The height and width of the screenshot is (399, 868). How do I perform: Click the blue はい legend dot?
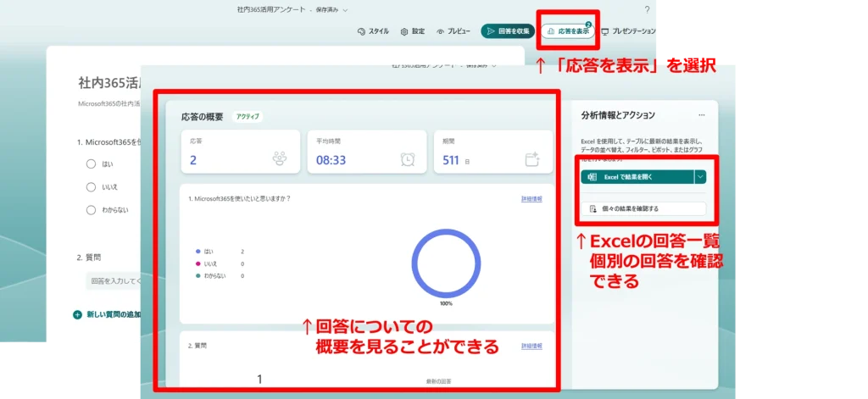198,252
